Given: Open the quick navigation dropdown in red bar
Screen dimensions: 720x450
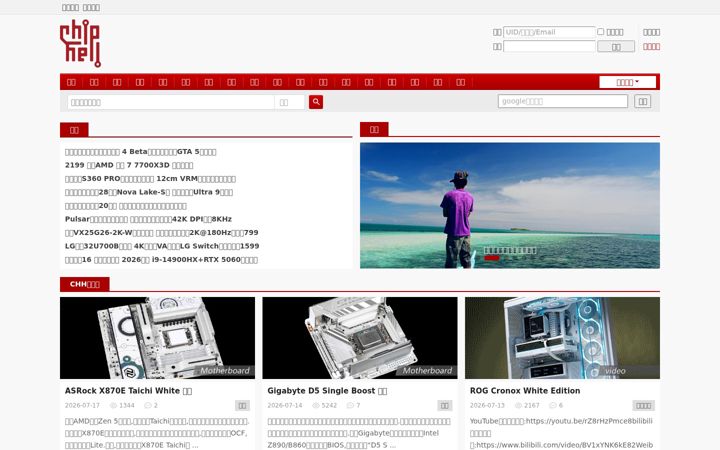Looking at the screenshot, I should pos(627,82).
